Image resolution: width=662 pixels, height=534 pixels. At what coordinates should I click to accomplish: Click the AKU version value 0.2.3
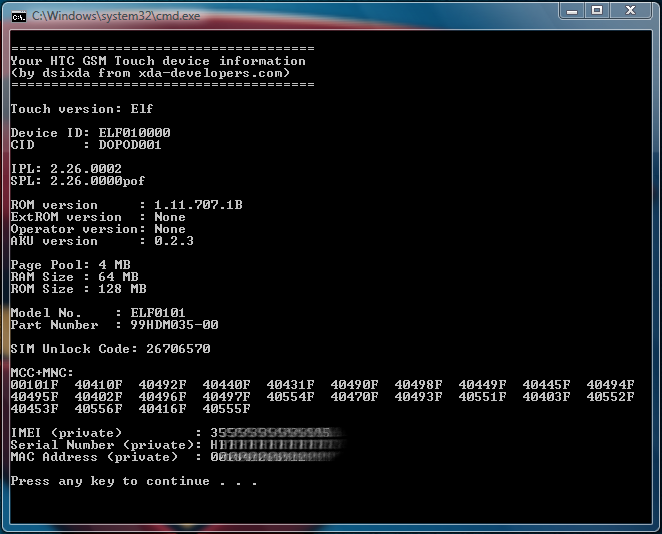[174, 241]
